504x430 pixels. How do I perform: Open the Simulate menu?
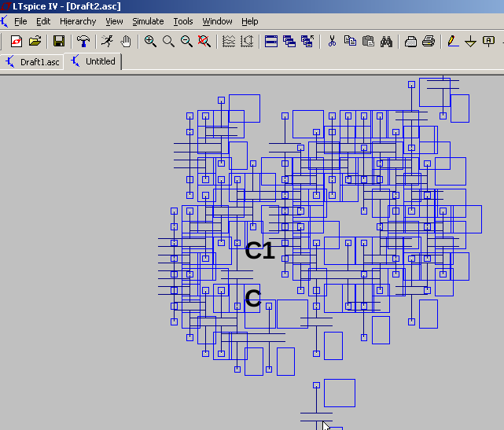tap(148, 21)
